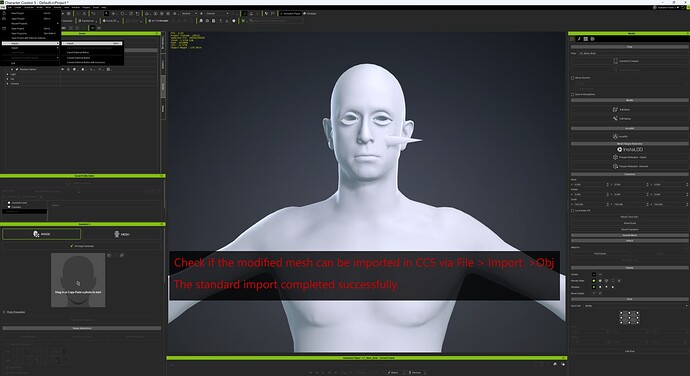Open the Edit menu
The width and height of the screenshot is (690, 376).
[x=9, y=7]
